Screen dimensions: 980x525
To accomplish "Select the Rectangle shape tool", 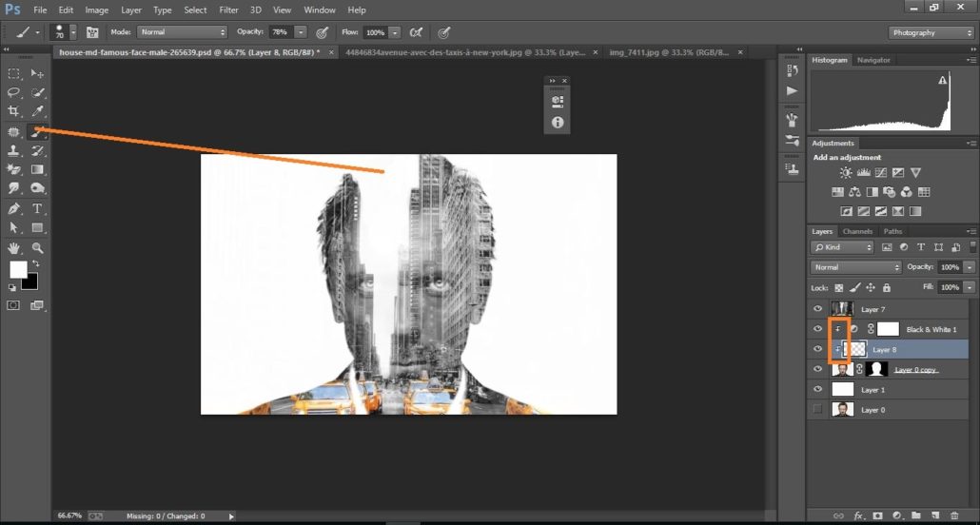I will 37,227.
